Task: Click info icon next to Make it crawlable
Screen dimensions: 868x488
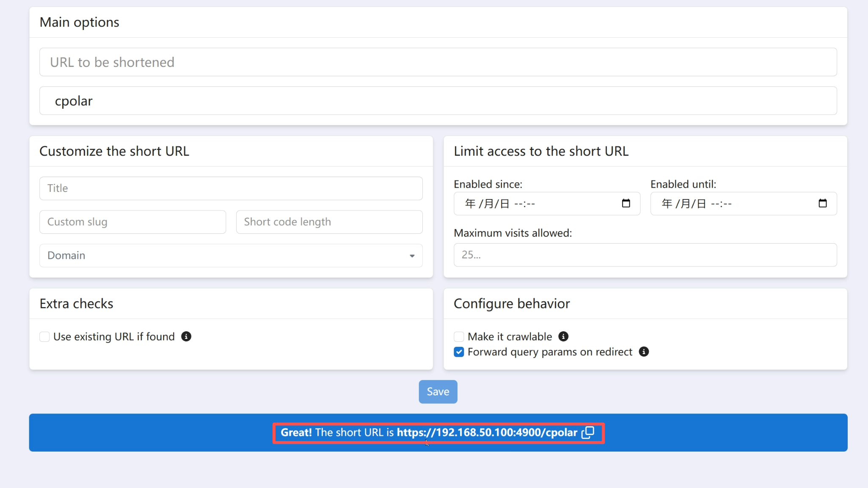Action: tap(563, 336)
